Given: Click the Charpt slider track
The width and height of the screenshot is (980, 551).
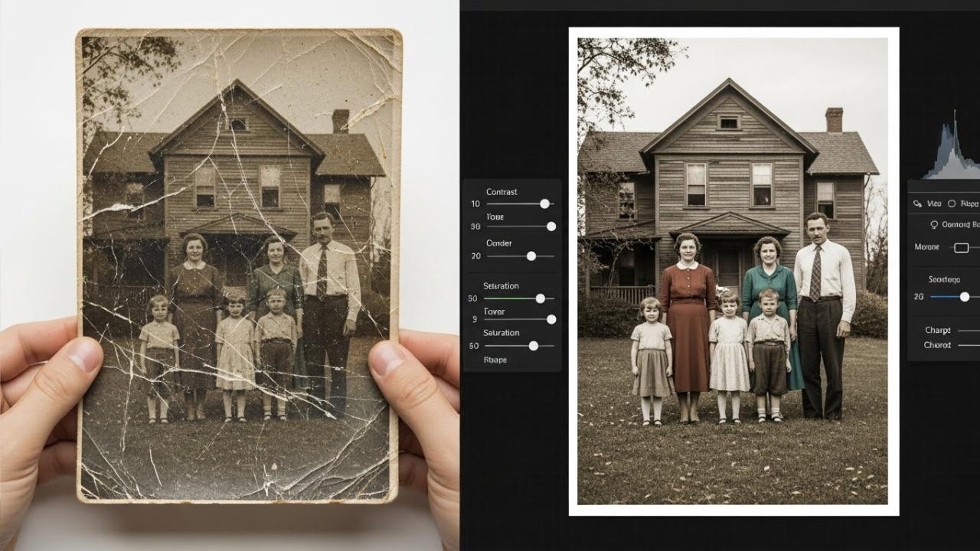Looking at the screenshot, I should pyautogui.click(x=969, y=331).
